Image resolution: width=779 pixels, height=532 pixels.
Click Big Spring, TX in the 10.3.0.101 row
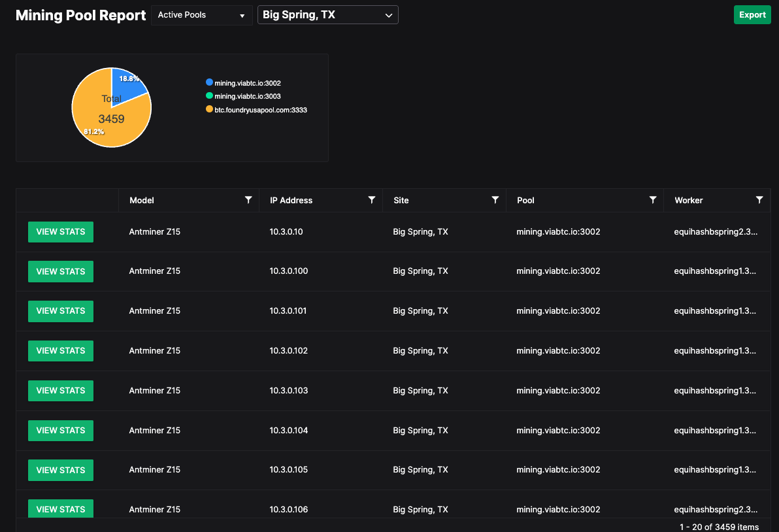pyautogui.click(x=420, y=310)
